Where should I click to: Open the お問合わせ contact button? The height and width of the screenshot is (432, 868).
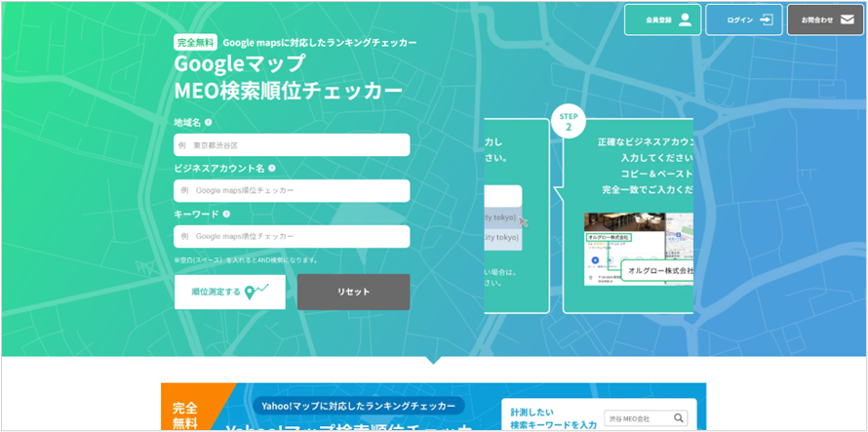[x=825, y=20]
